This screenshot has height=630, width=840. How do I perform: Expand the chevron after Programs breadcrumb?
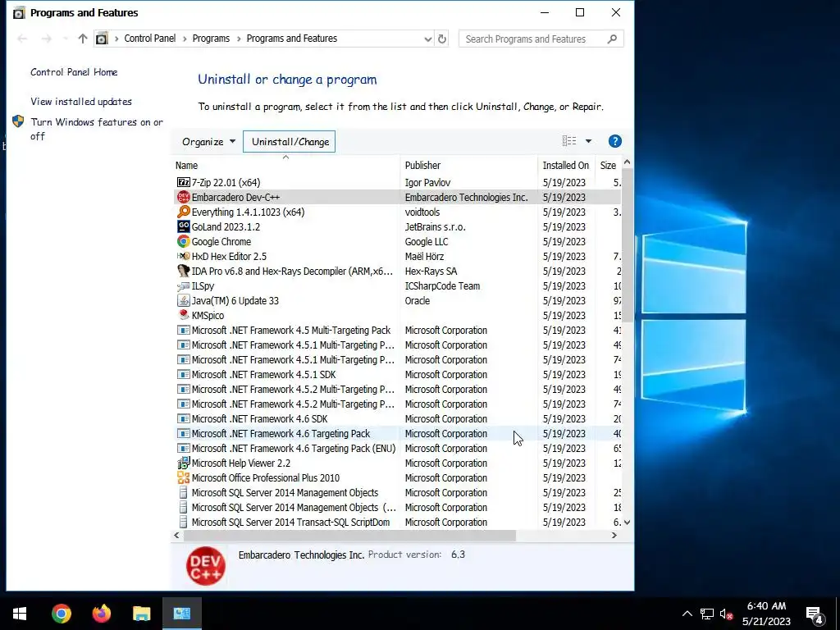238,39
